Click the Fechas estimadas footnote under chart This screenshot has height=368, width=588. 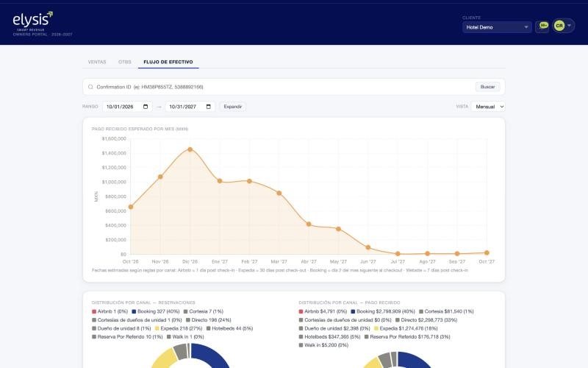280,270
